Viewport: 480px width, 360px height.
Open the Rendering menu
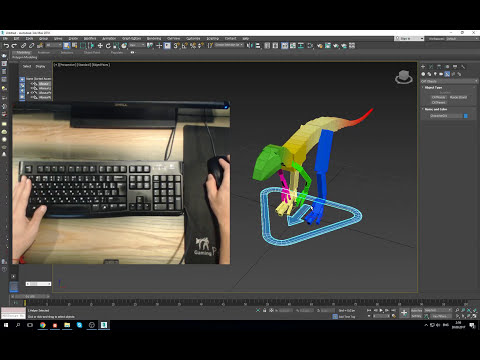coord(154,39)
